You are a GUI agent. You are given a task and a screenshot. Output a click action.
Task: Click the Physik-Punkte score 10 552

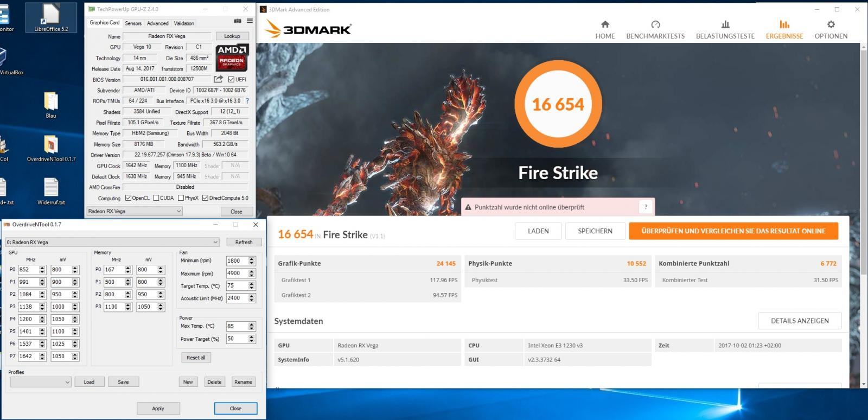click(636, 263)
